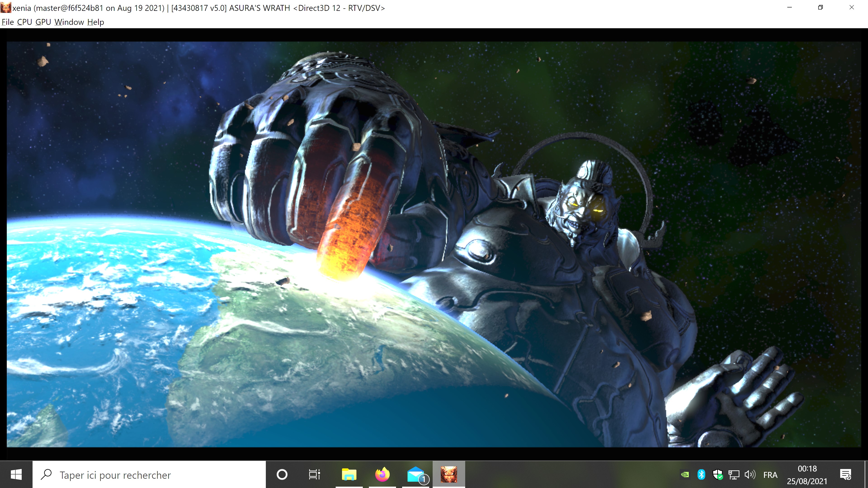Open the notification action center
Image resolution: width=868 pixels, height=488 pixels.
coord(845,475)
